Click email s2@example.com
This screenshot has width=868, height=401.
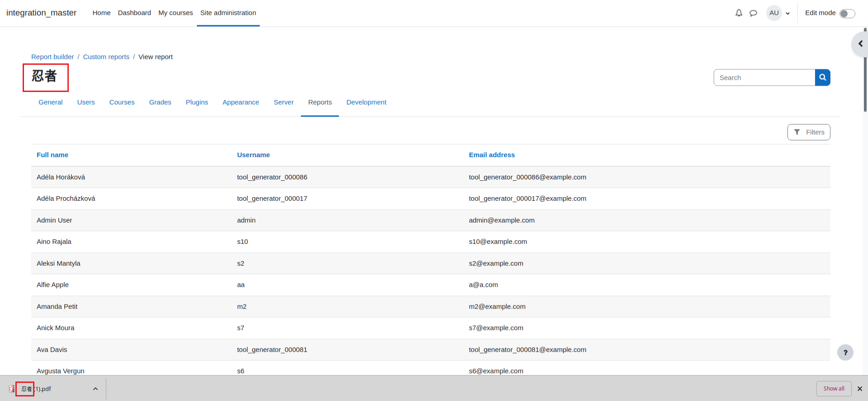click(x=496, y=263)
